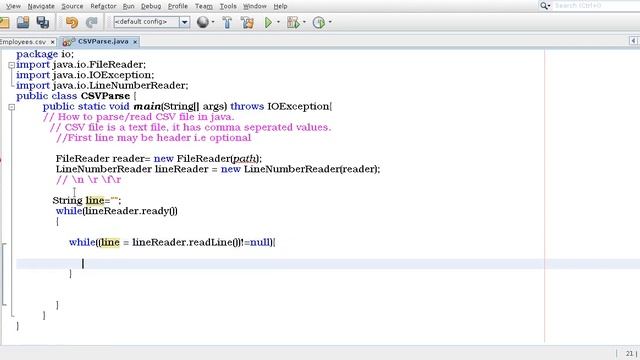Open the Refactor menu
The image size is (640, 360).
pos(103,6)
